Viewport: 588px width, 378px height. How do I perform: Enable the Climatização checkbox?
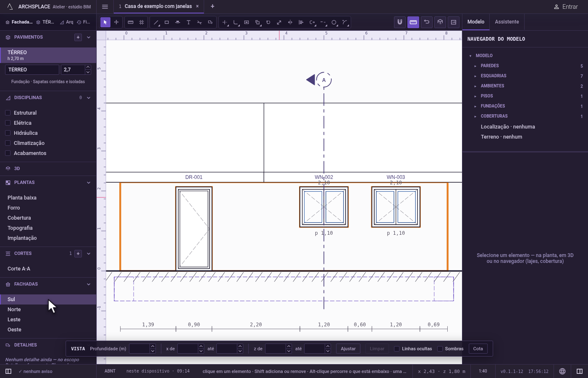point(8,143)
